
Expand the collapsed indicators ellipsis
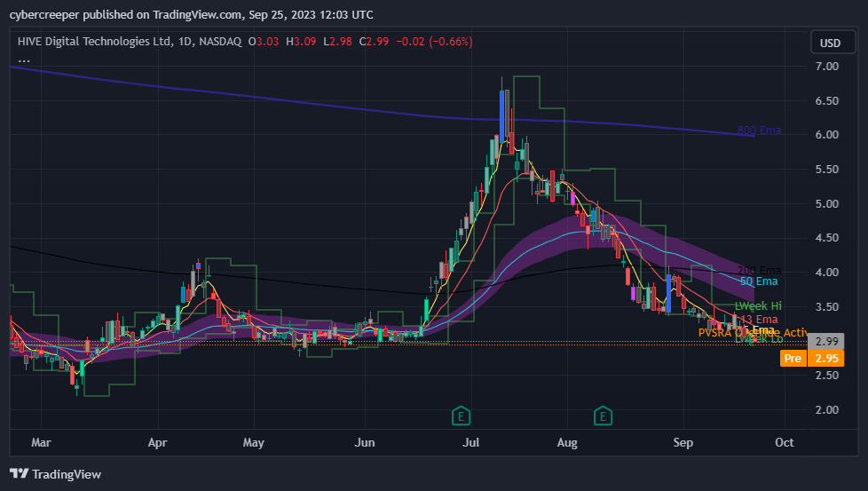tap(24, 59)
